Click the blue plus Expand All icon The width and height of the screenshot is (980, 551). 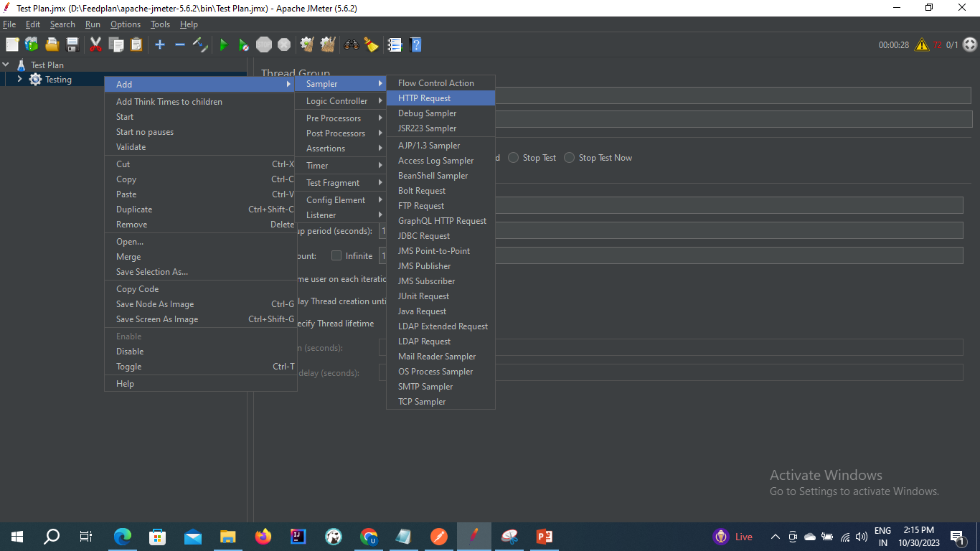tap(160, 44)
